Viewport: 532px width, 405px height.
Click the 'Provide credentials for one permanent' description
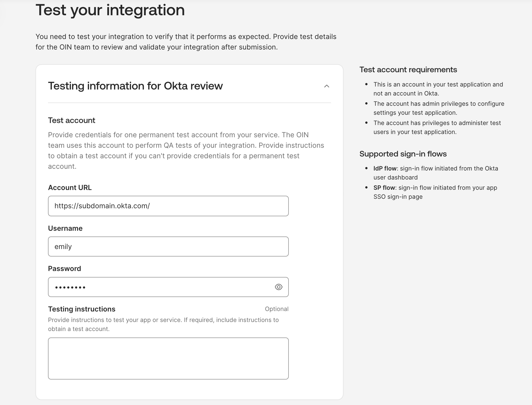point(186,150)
